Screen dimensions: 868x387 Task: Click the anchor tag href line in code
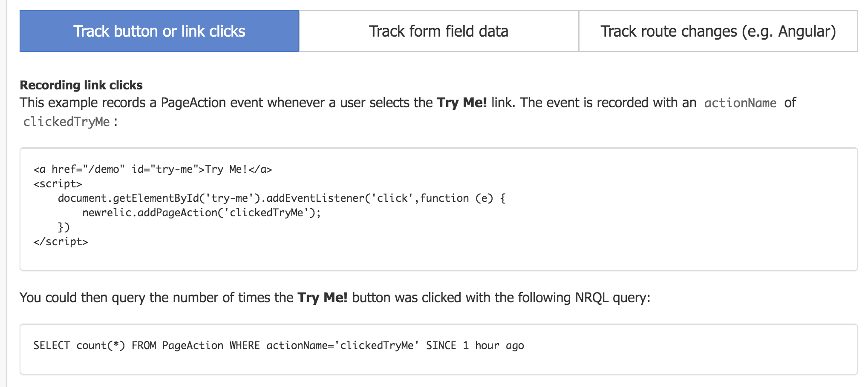pos(153,169)
